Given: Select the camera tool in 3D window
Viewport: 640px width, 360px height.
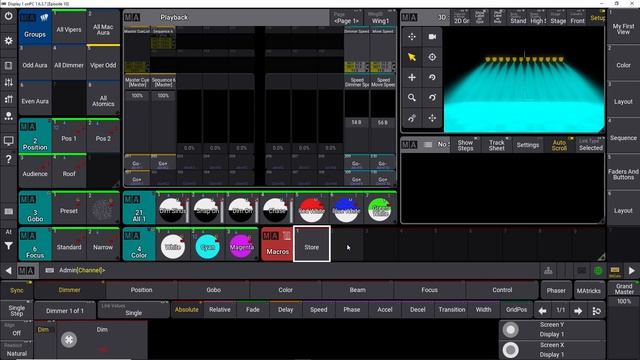Looking at the screenshot, I should pyautogui.click(x=432, y=37).
